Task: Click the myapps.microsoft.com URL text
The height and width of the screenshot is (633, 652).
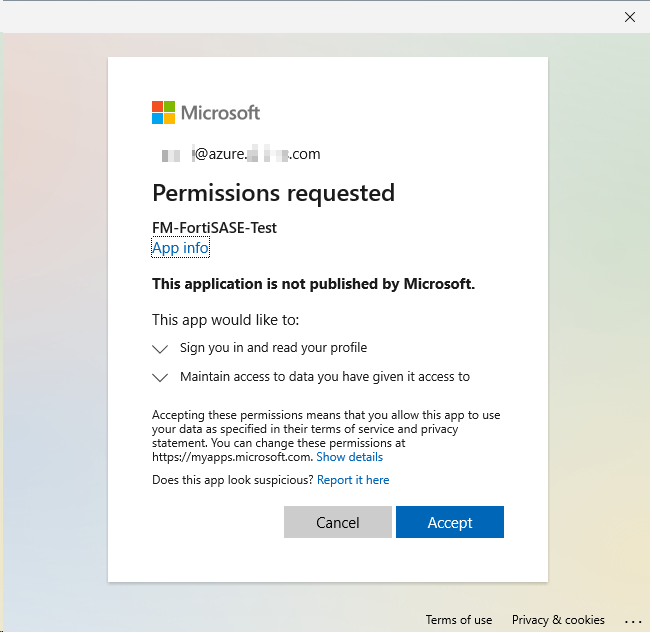Action: pyautogui.click(x=231, y=457)
